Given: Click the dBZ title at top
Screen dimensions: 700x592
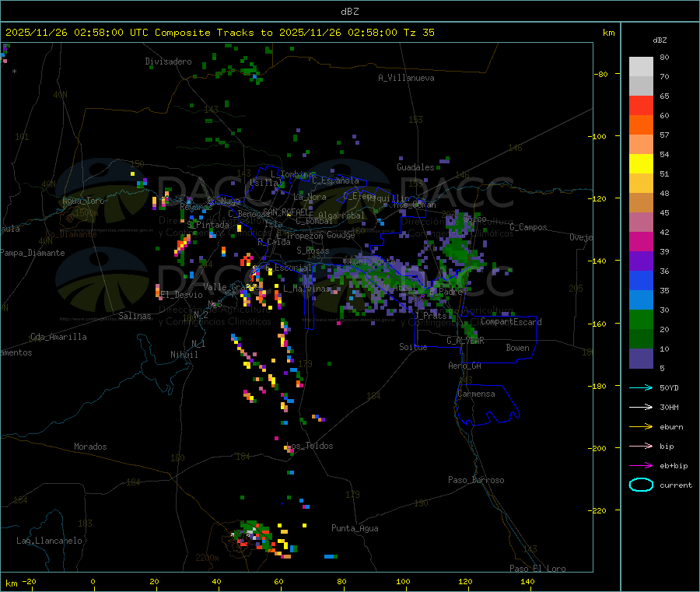Looking at the screenshot, I should [x=349, y=11].
